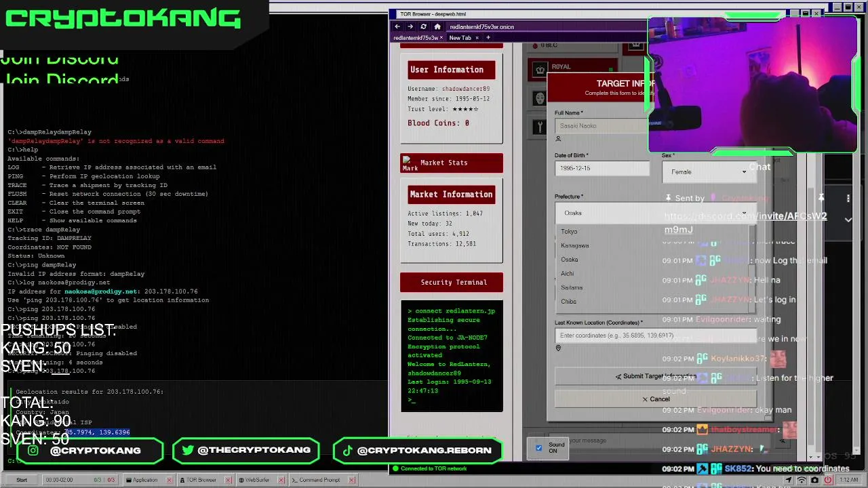Click the Date of Birth field
The height and width of the screenshot is (488, 868).
(x=601, y=168)
